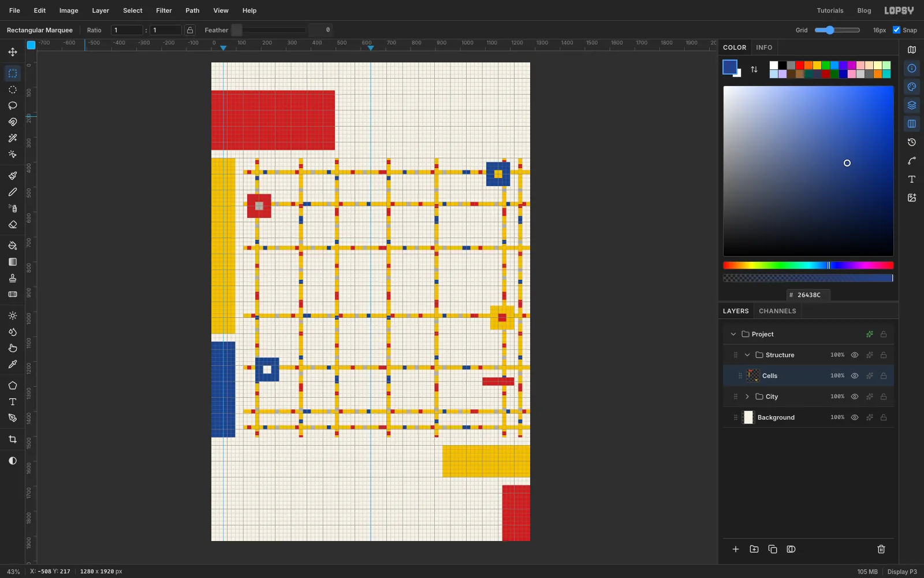
Task: Switch to the Info tab
Action: (x=764, y=47)
